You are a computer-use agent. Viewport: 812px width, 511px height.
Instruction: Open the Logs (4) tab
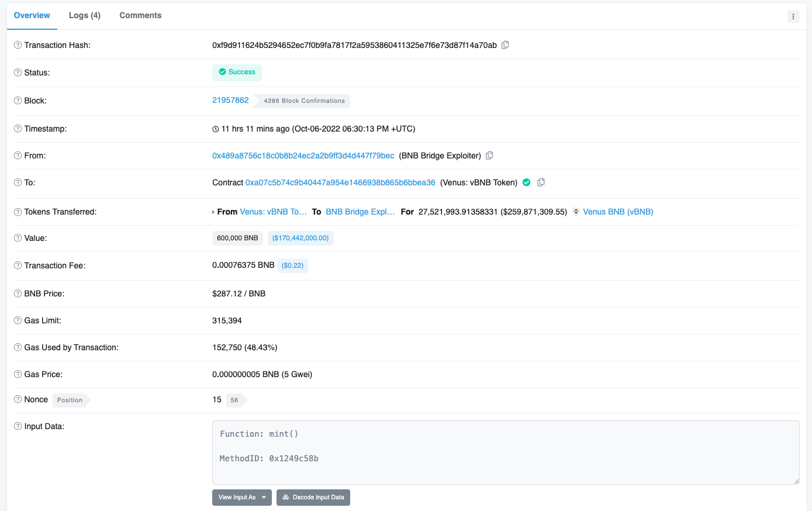[85, 15]
